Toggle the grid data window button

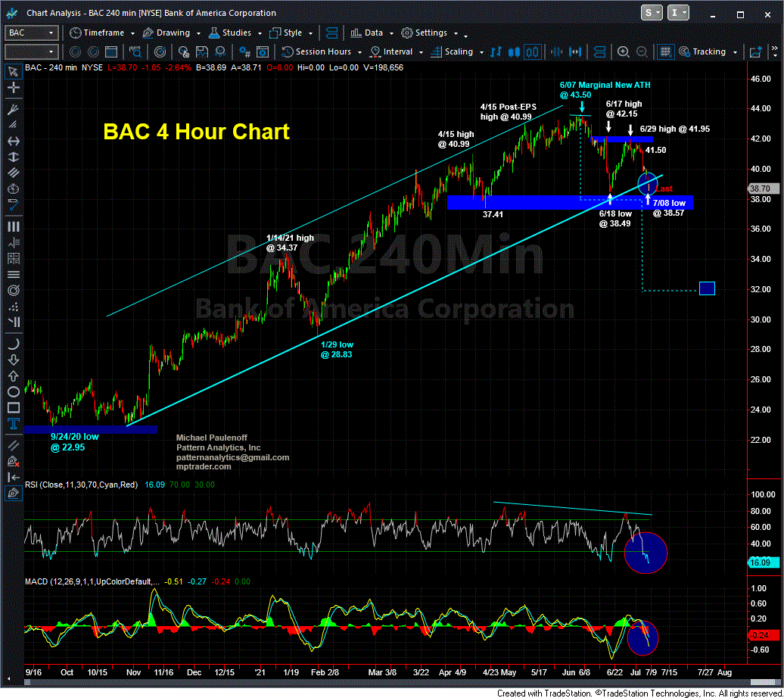click(x=665, y=51)
